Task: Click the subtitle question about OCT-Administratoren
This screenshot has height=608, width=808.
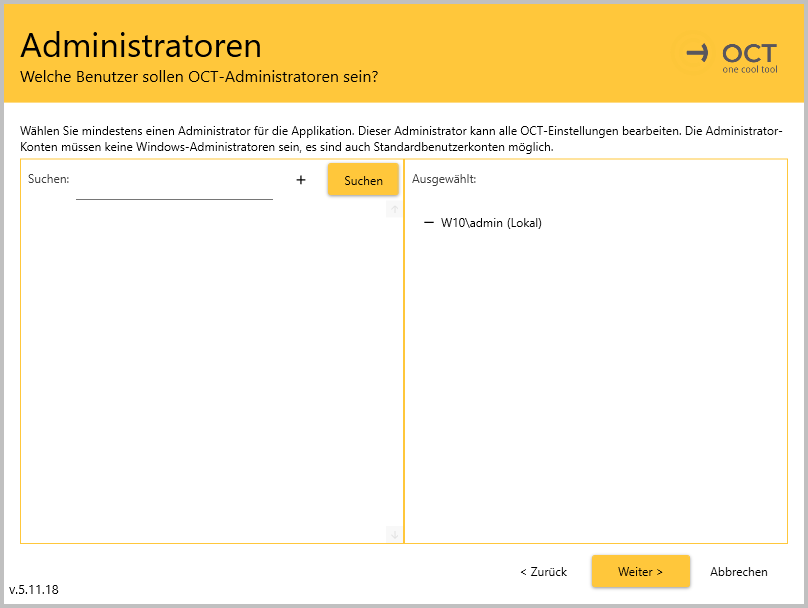Action: 199,77
